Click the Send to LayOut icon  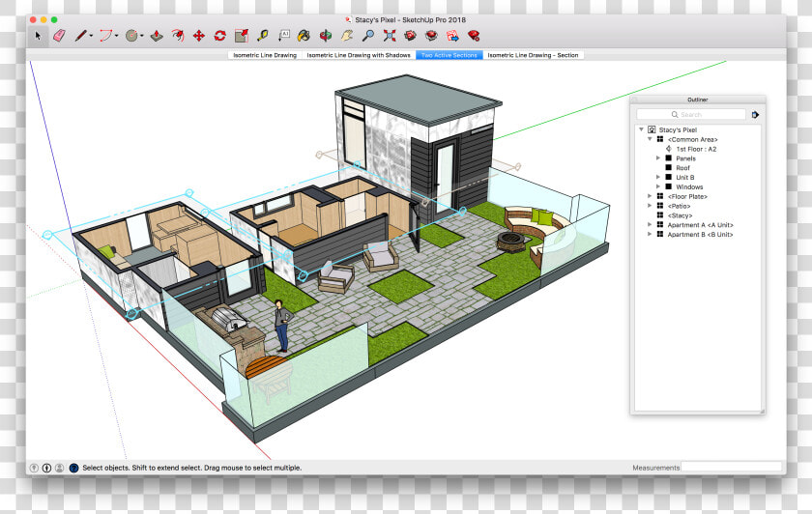(x=452, y=36)
